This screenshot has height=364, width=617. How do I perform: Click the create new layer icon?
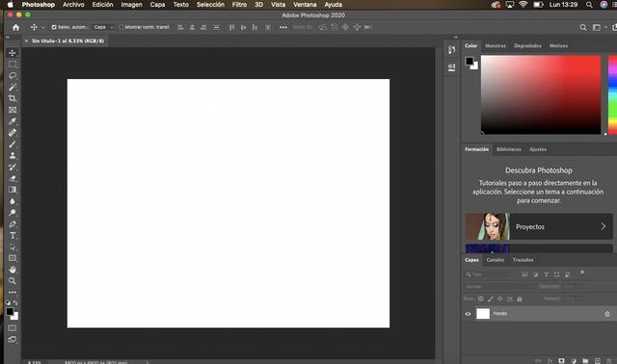coord(598,360)
